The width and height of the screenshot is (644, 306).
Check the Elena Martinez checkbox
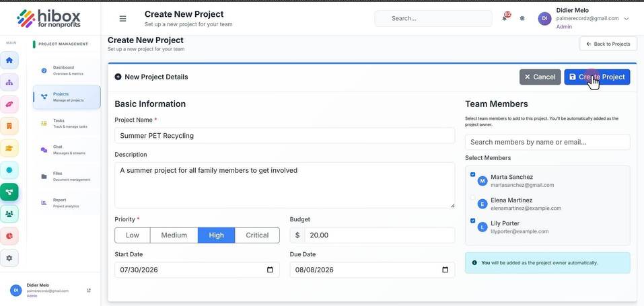point(472,198)
